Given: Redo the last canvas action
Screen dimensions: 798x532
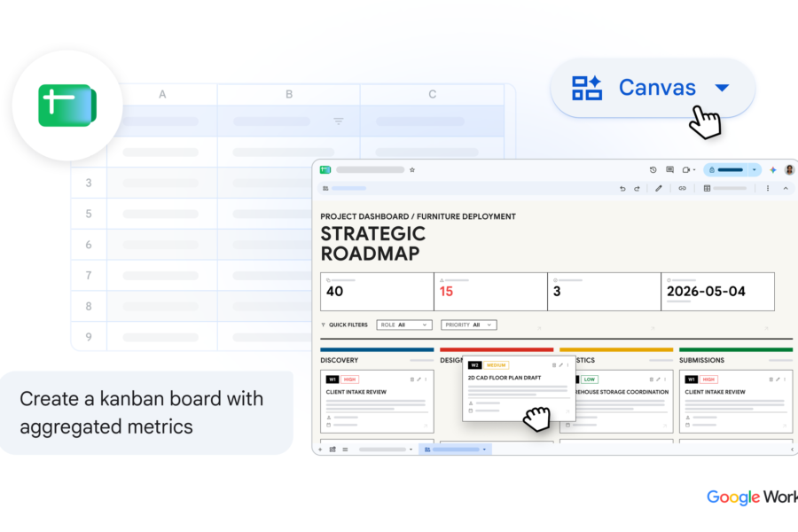Looking at the screenshot, I should (x=637, y=188).
